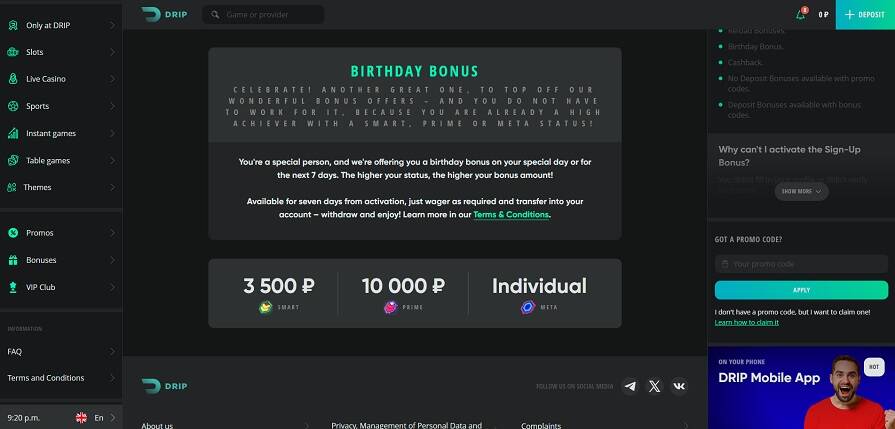This screenshot has height=429, width=895.
Task: Open the Telegram social link
Action: tap(630, 386)
